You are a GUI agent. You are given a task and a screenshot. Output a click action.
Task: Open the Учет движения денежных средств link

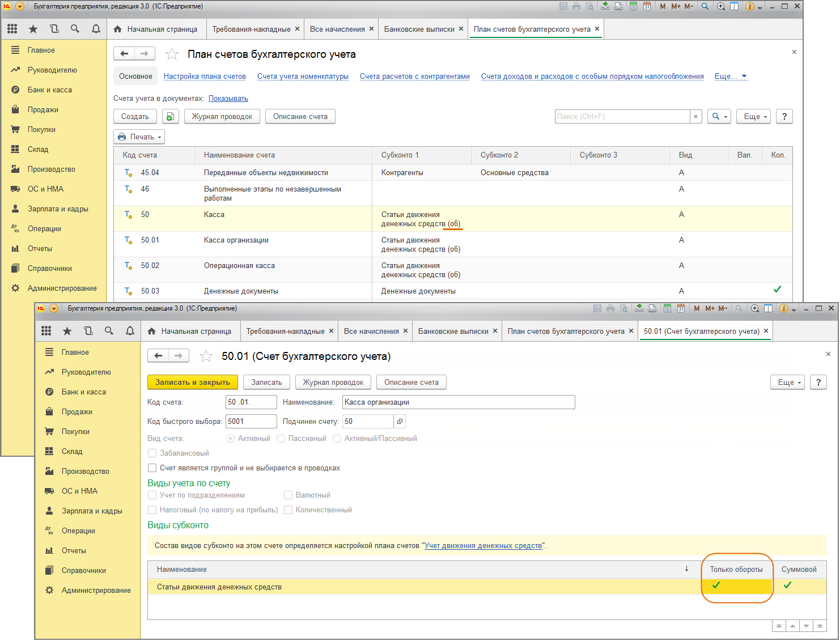(483, 546)
